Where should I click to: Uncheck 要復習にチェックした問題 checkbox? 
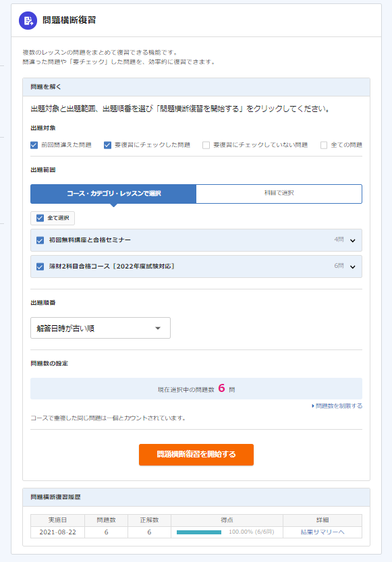pos(107,145)
